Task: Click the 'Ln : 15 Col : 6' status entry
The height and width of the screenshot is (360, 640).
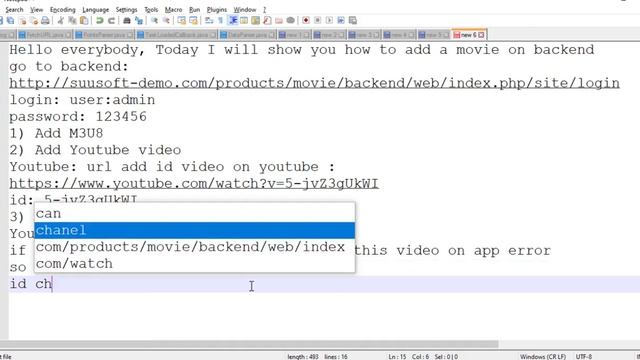Action: click(x=408, y=356)
